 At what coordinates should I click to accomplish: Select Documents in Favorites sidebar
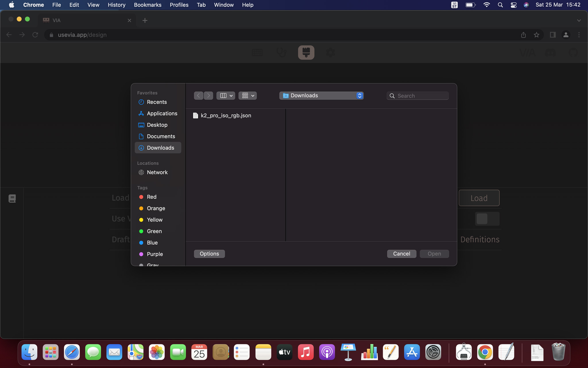pos(161,136)
